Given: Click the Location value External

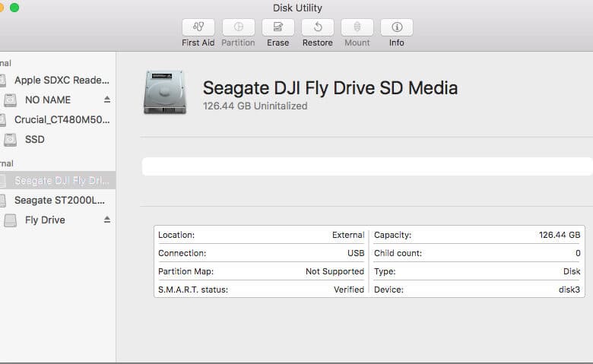Looking at the screenshot, I should [348, 235].
